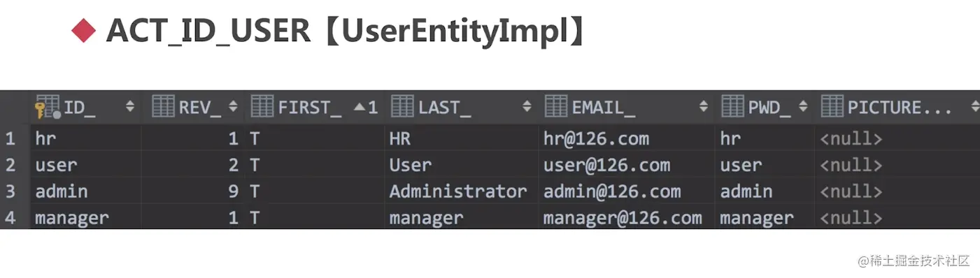Select the LAST_ column header label
The height and width of the screenshot is (278, 980).
click(x=445, y=108)
